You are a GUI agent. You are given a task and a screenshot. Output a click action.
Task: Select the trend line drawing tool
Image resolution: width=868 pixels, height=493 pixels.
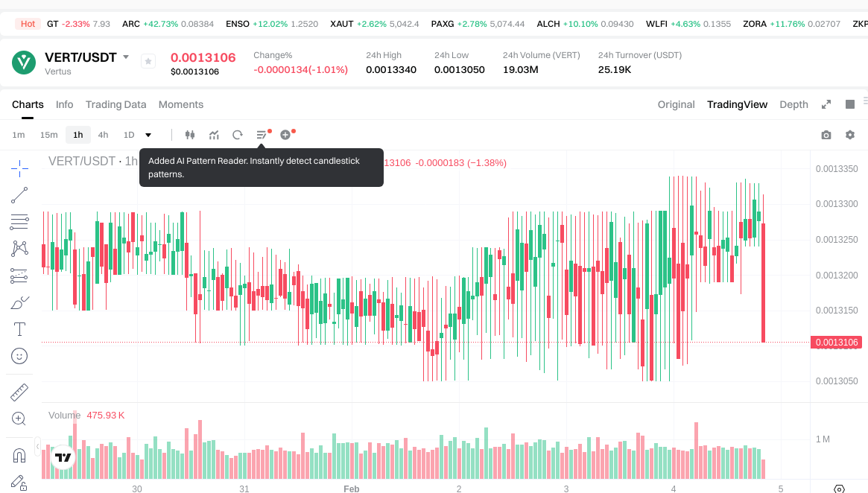(x=19, y=195)
